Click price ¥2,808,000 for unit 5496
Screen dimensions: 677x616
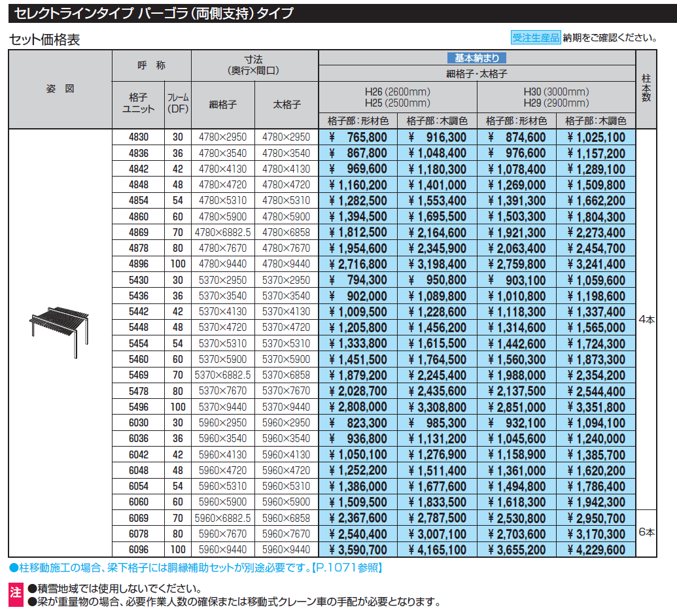click(358, 407)
